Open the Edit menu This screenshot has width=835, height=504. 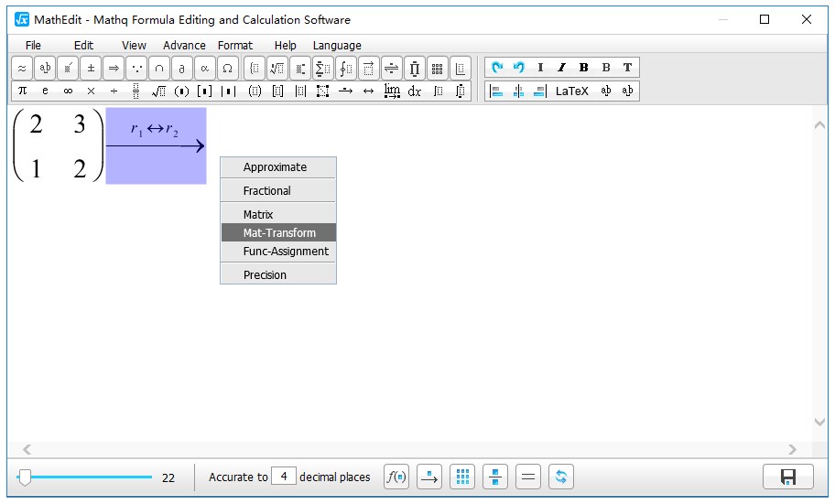pos(83,45)
